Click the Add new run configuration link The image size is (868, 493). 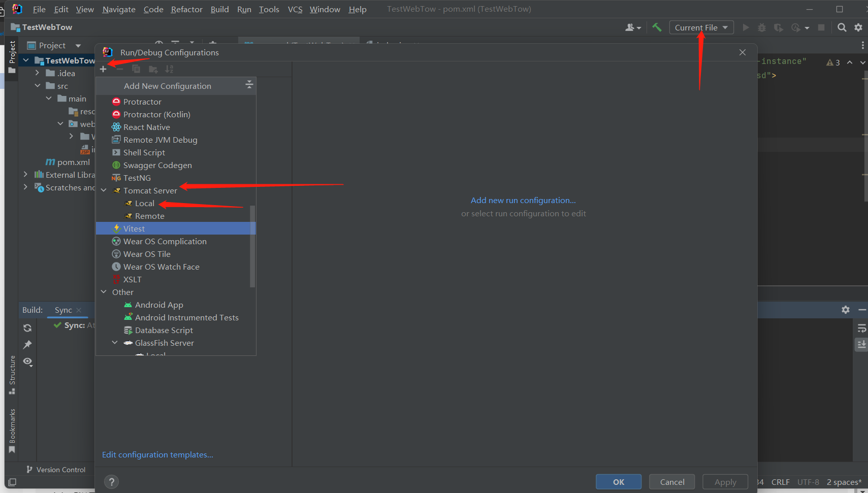[523, 201]
